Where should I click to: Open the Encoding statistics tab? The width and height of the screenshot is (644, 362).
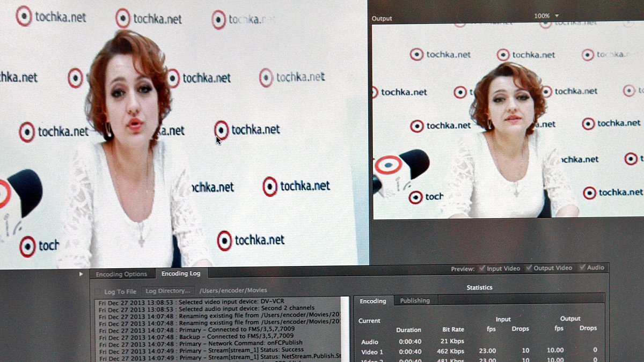point(373,301)
